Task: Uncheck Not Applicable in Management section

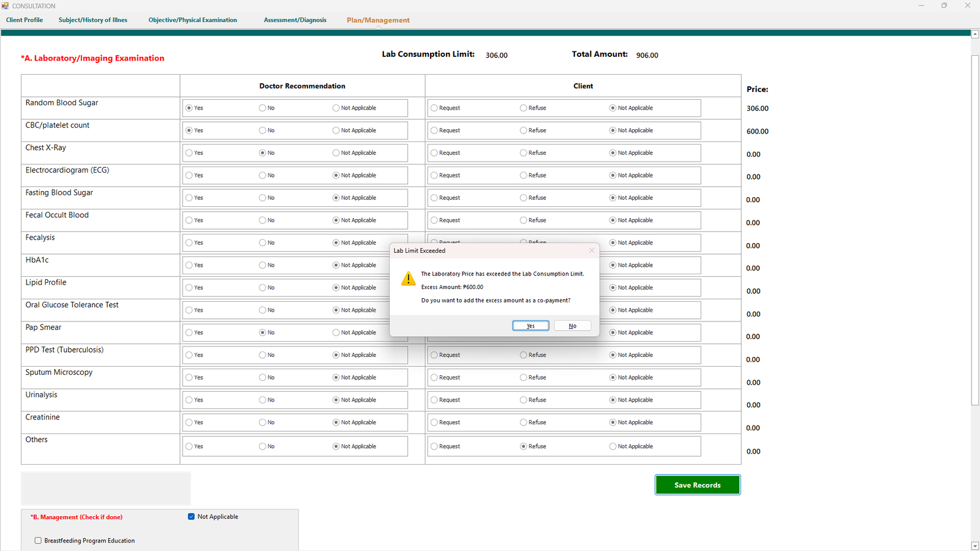Action: (192, 517)
